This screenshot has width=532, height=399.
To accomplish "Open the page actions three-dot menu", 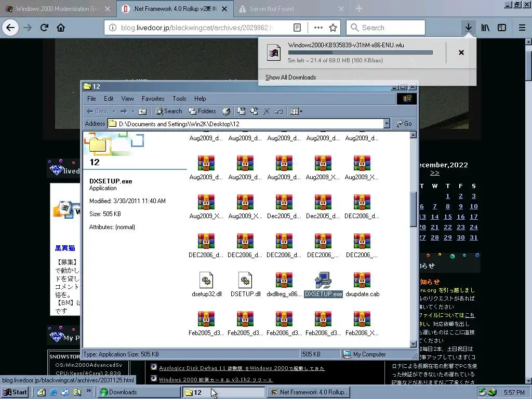I will point(318,28).
